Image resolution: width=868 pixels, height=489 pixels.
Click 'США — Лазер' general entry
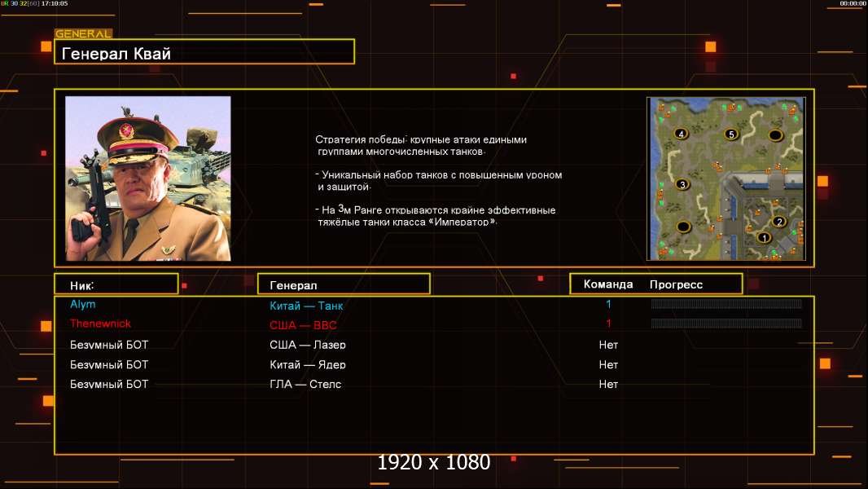307,345
